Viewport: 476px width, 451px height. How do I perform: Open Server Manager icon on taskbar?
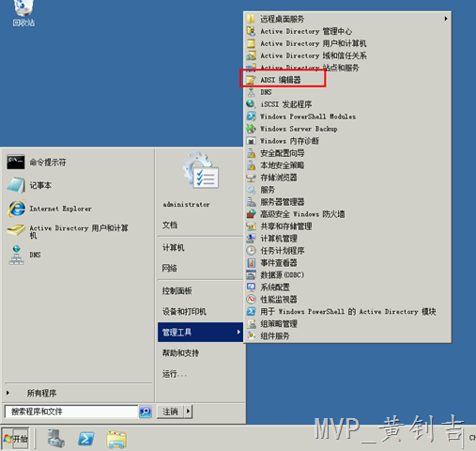click(56, 438)
